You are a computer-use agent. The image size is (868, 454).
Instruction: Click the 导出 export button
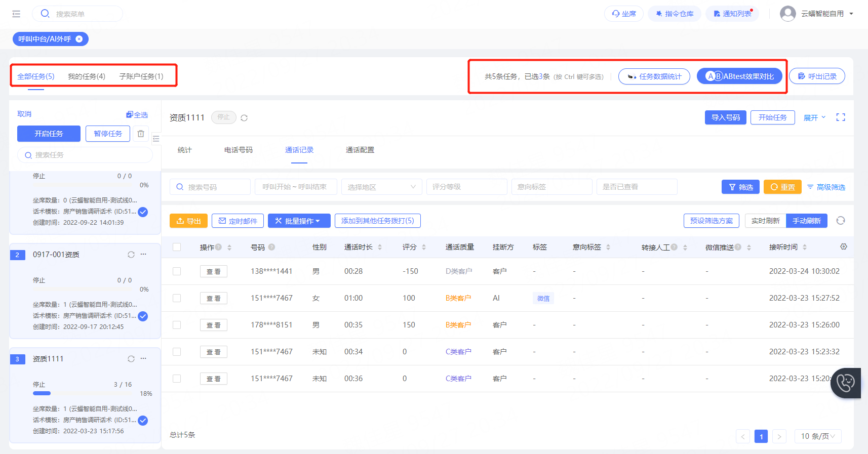click(x=188, y=221)
